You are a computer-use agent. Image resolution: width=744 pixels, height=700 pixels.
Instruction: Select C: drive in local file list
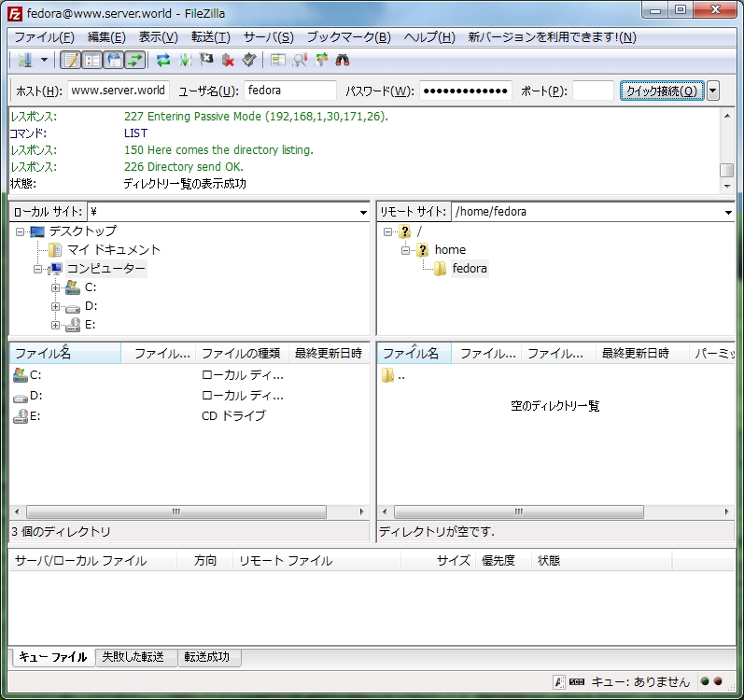(35, 375)
